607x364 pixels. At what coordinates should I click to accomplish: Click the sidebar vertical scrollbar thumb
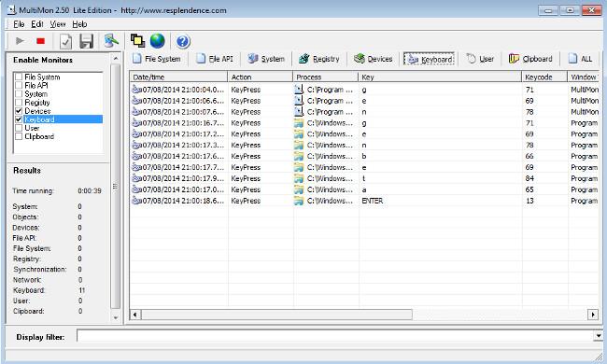116,186
